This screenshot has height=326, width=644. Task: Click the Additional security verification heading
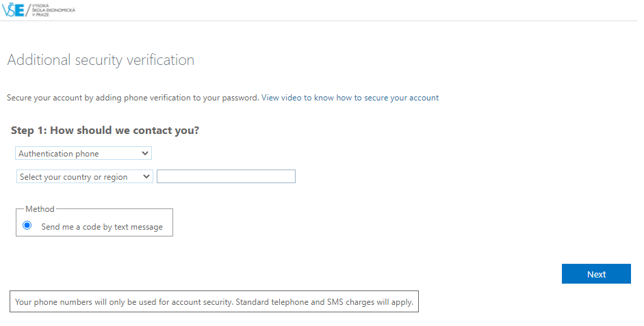tap(101, 60)
